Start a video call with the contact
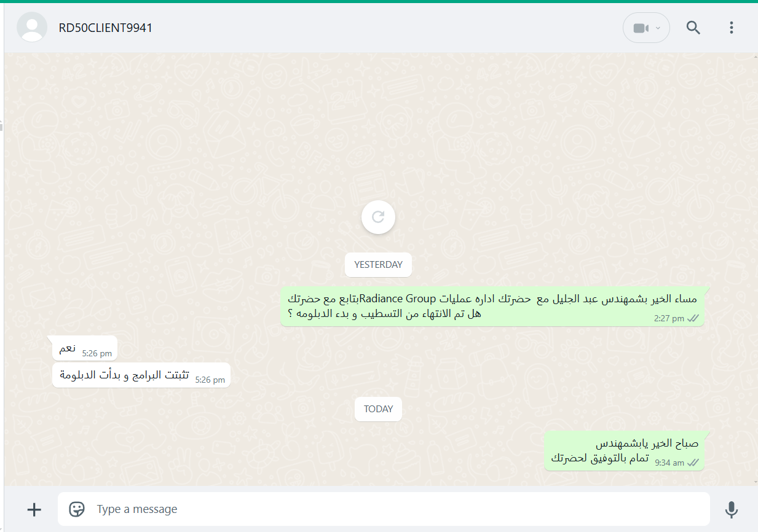Image resolution: width=758 pixels, height=532 pixels. click(x=641, y=28)
